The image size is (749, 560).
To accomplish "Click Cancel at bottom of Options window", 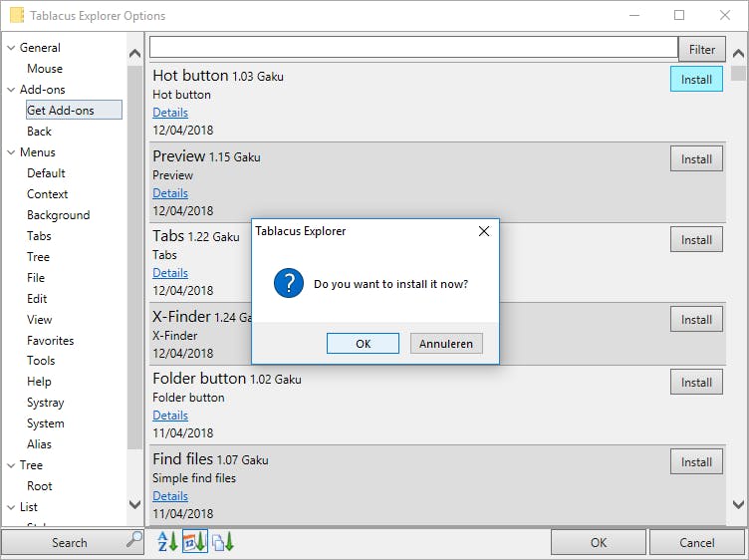I will coord(697,542).
